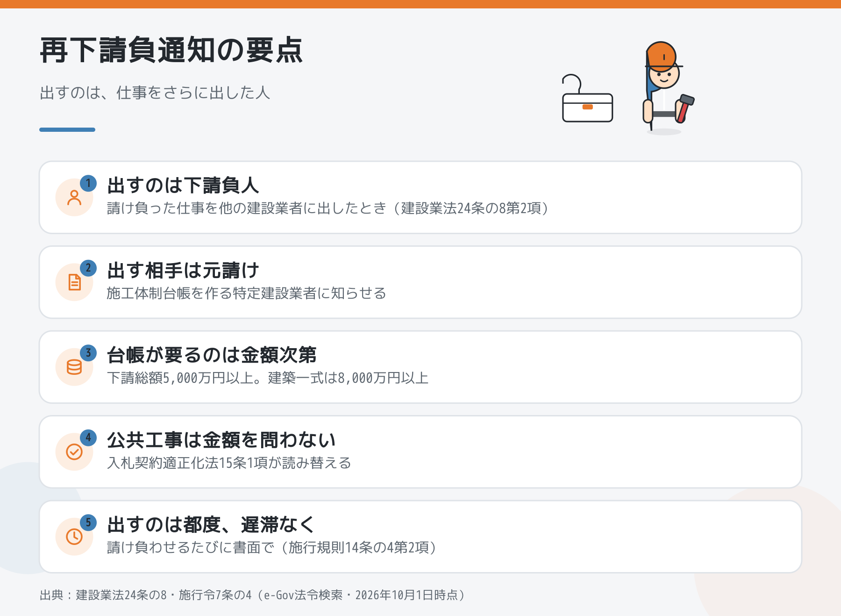The width and height of the screenshot is (841, 616).
Task: Click the line about 下請総額5,000万円以上
Action: point(268,378)
